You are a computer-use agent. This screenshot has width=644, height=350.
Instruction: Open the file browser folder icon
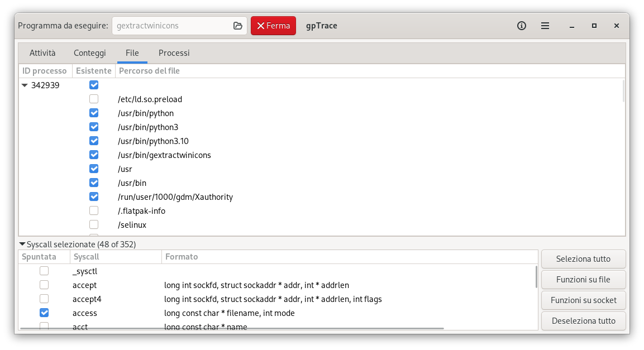[x=238, y=26]
